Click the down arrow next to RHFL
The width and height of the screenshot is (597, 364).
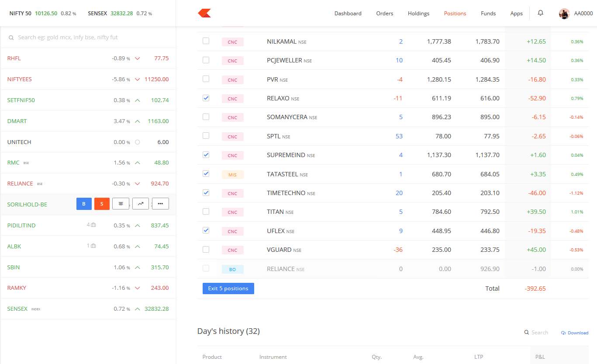(x=138, y=58)
